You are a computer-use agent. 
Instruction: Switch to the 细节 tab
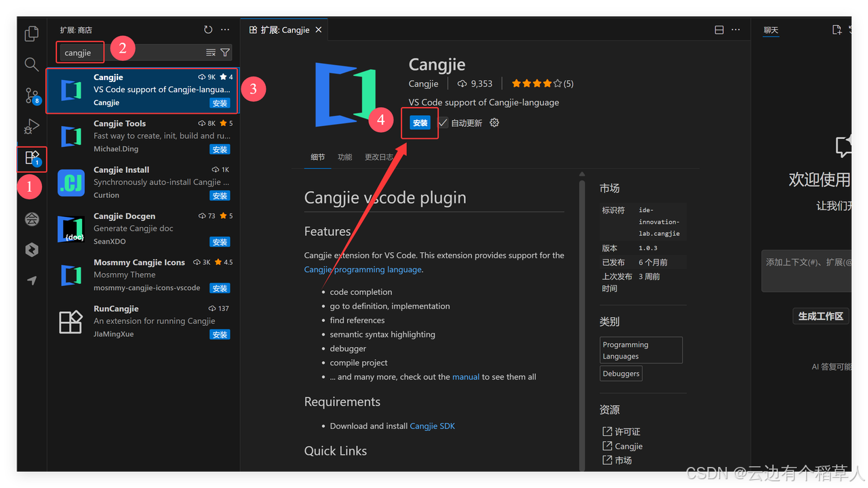(318, 157)
